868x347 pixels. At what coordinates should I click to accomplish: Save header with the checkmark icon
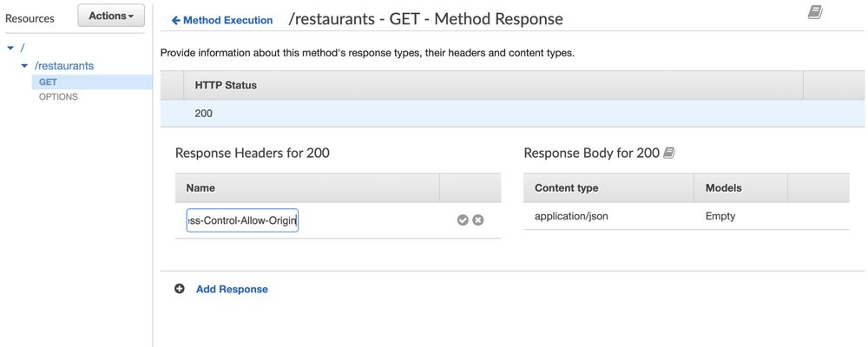coord(463,220)
